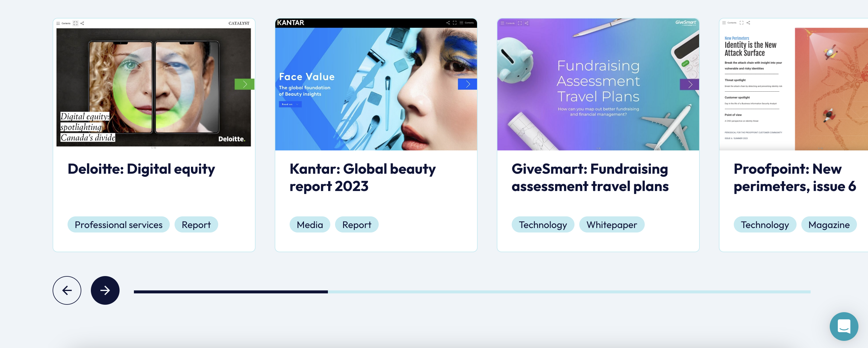Select the Whitepaper tag

coord(612,224)
